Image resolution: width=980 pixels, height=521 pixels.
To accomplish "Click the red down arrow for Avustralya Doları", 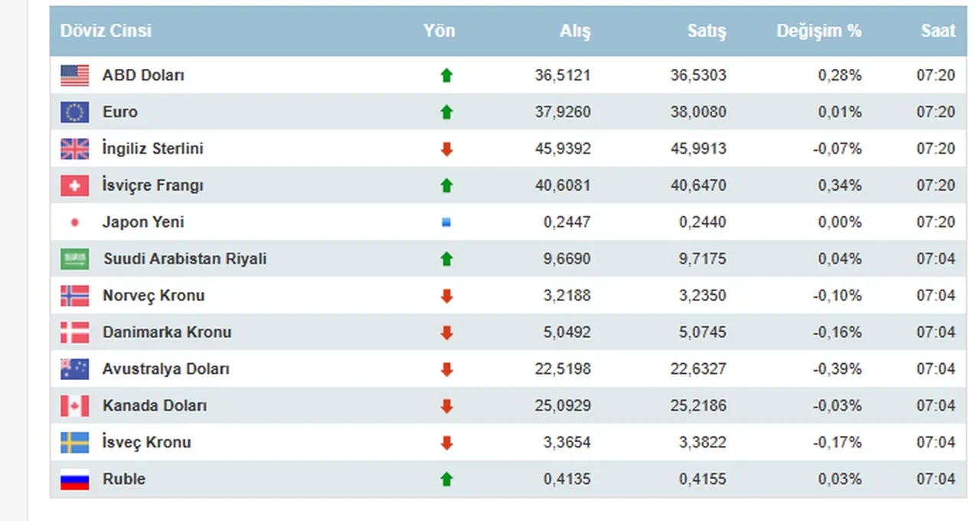I will [x=446, y=369].
